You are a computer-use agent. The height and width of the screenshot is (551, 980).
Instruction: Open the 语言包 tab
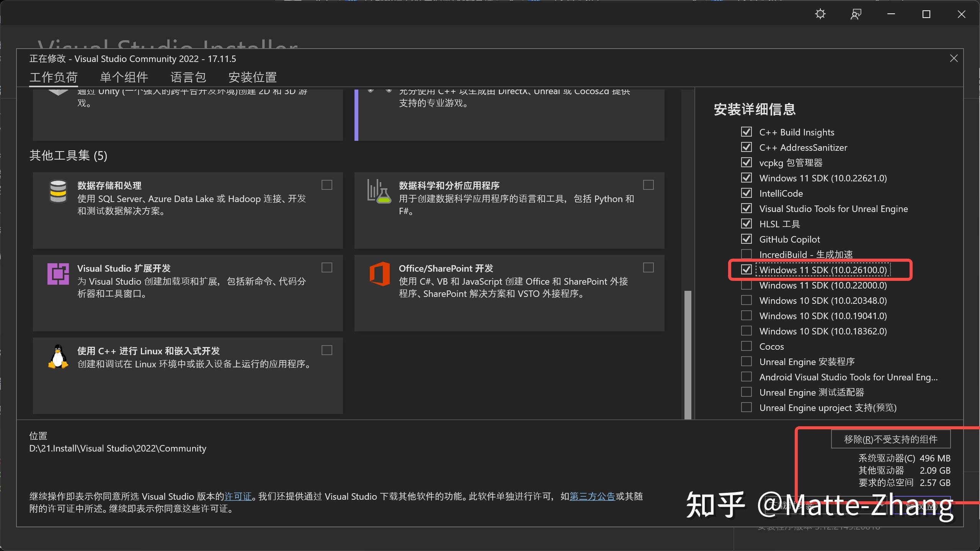[188, 77]
